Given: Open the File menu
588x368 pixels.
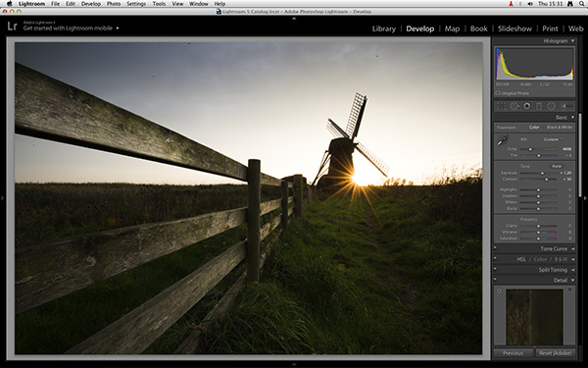Looking at the screenshot, I should pyautogui.click(x=55, y=4).
